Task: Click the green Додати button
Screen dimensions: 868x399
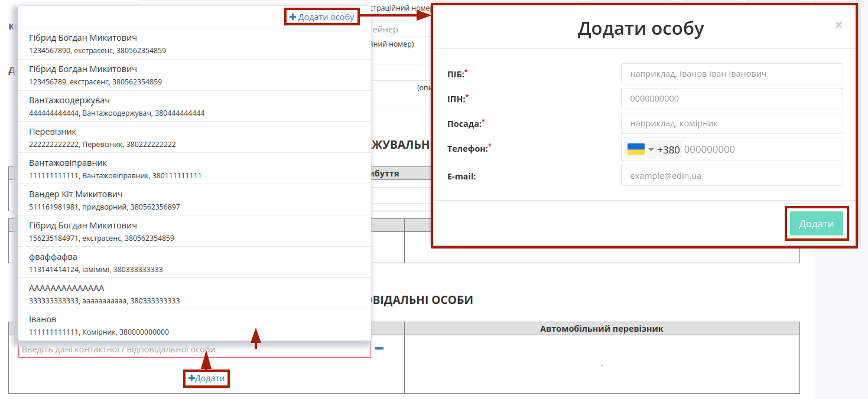Action: coord(817,224)
